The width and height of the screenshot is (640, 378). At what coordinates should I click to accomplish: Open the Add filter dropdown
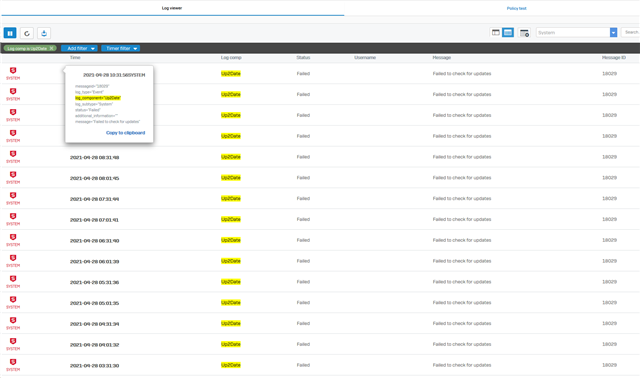(79, 48)
